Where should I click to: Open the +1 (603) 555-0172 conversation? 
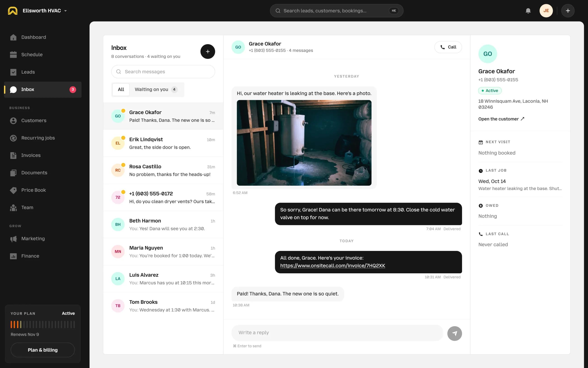click(x=163, y=197)
